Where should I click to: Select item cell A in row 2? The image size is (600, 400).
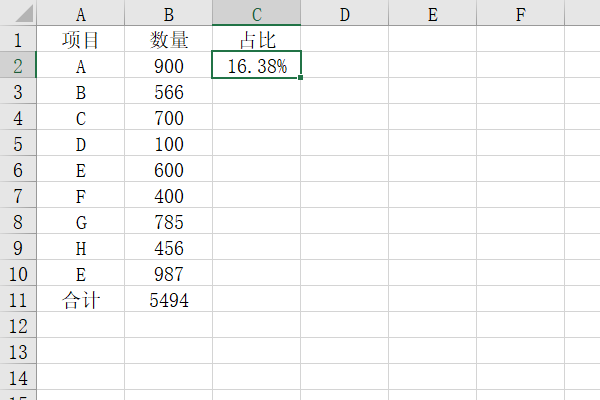coord(80,65)
